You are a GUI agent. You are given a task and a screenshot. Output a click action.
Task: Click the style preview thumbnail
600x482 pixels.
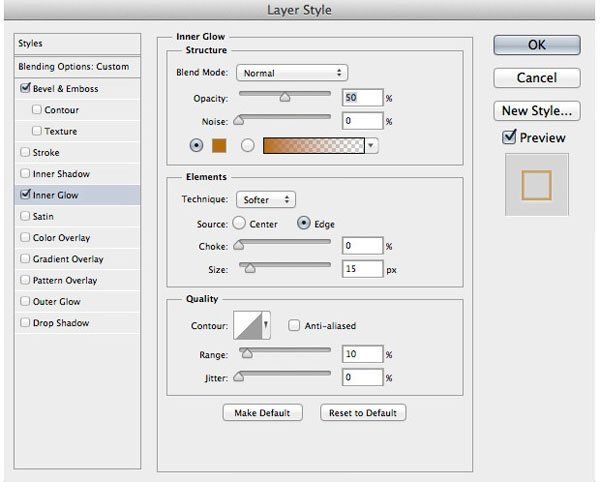536,185
